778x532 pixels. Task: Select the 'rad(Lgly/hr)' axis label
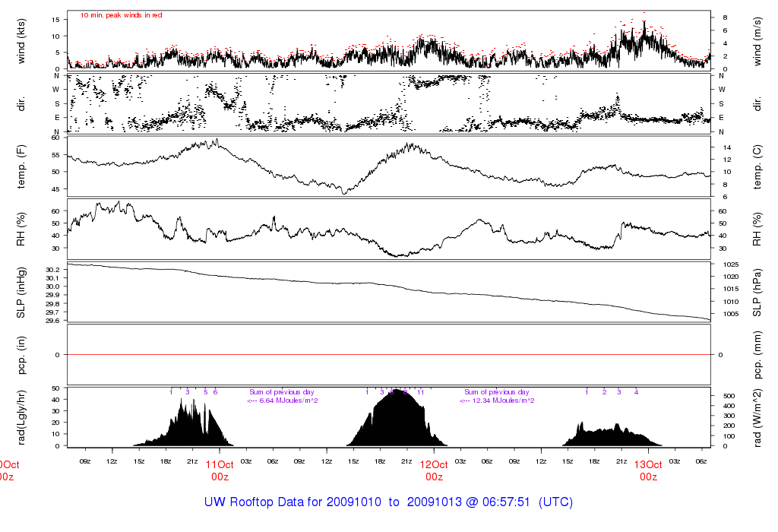point(21,417)
